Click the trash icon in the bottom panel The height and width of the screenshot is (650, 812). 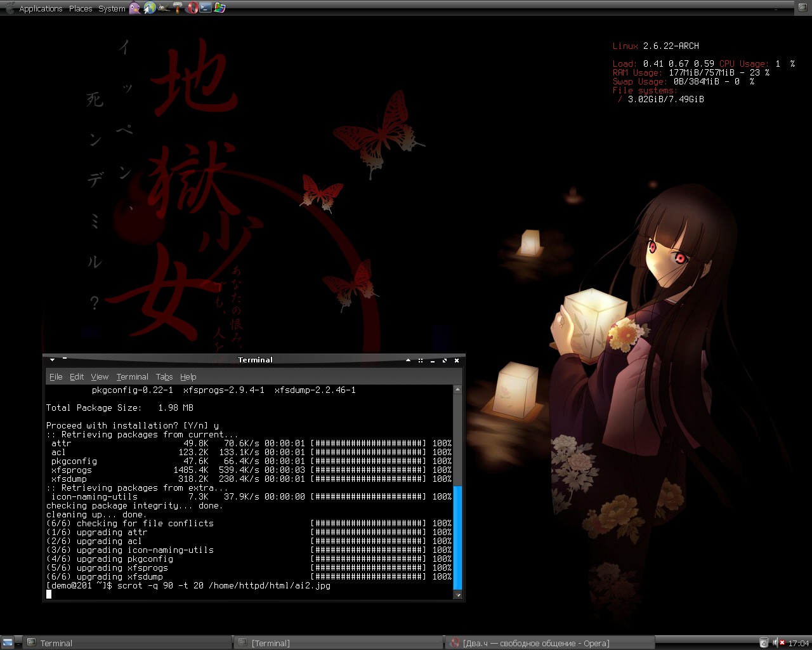click(764, 643)
